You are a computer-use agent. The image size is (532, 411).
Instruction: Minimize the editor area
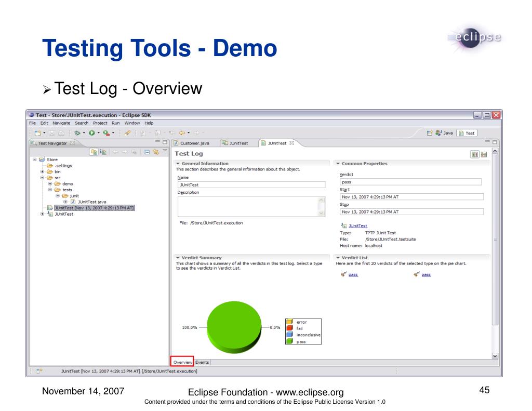coord(487,141)
